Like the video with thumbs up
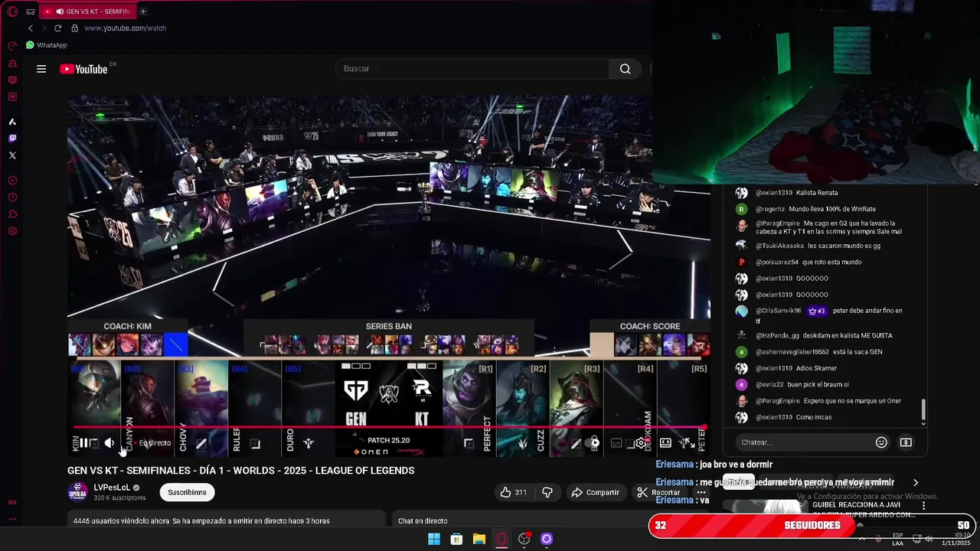This screenshot has height=551, width=980. click(513, 492)
